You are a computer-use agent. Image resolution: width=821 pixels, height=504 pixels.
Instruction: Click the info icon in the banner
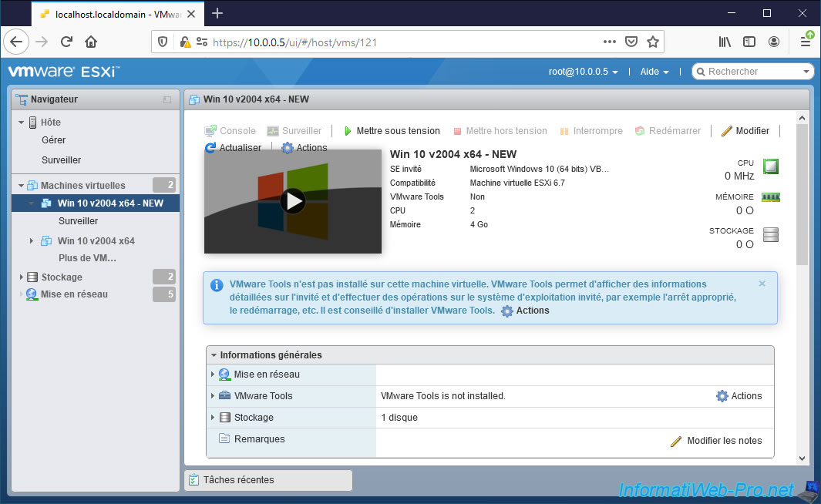pyautogui.click(x=217, y=285)
